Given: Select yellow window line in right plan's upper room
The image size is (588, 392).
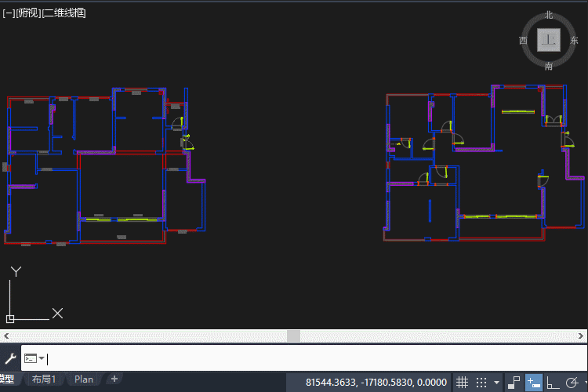Looking at the screenshot, I should pos(518,111).
